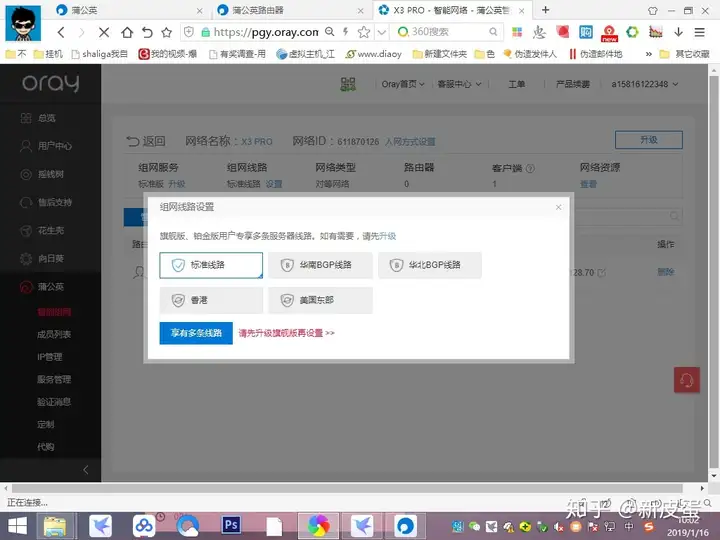
Task: Click the QR code icon in header
Action: click(348, 84)
